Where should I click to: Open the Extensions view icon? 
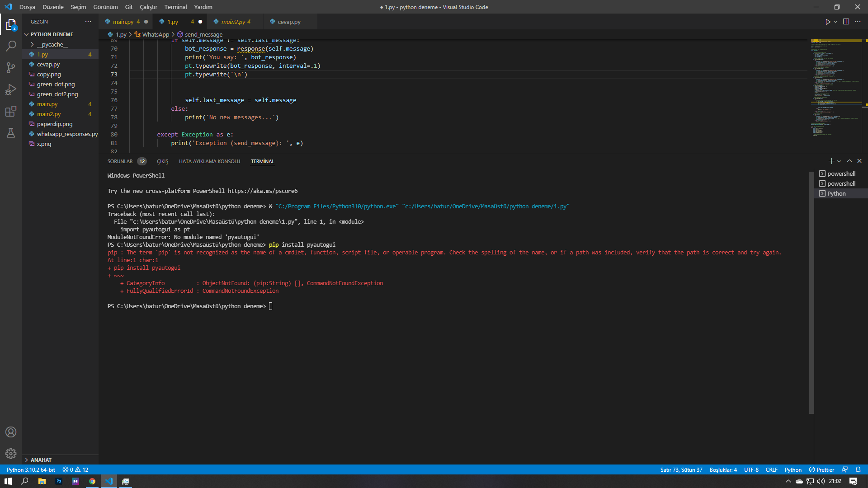tap(11, 111)
